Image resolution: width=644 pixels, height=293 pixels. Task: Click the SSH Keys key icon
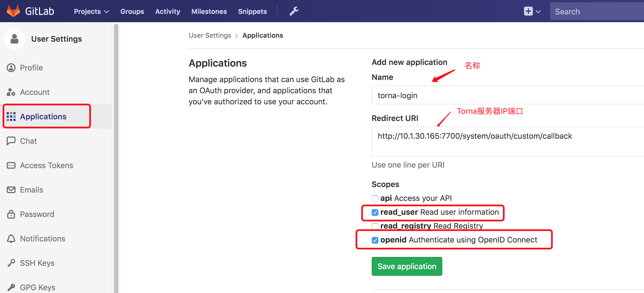tap(11, 263)
